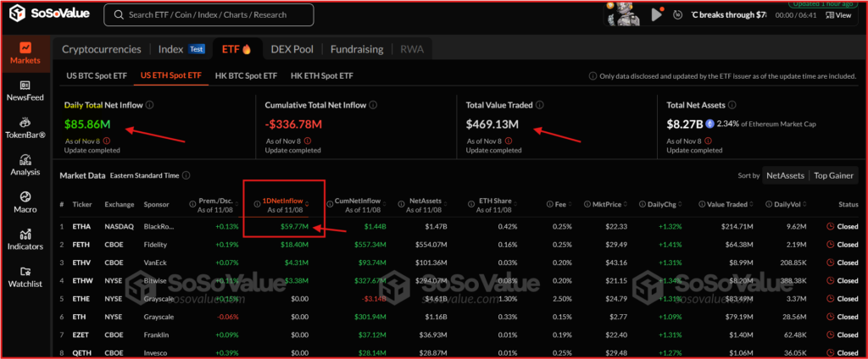This screenshot has width=868, height=359.
Task: Click the info icon beside Total Net Assets
Action: coord(732,104)
